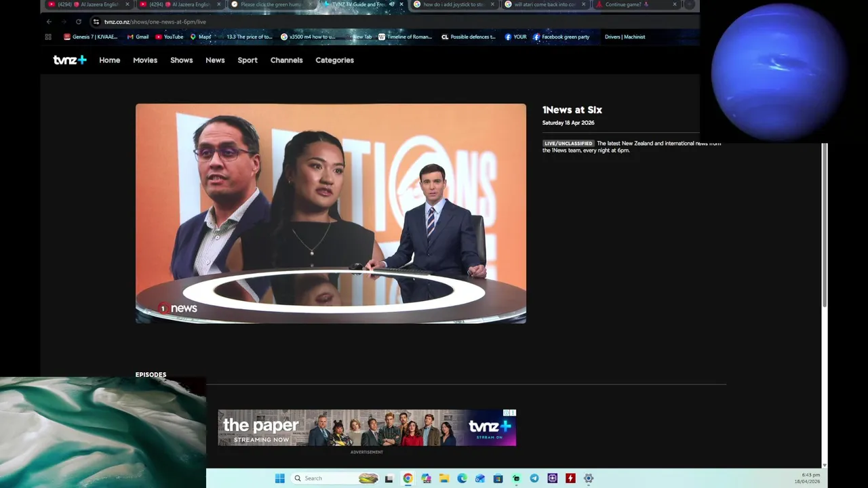Click the site info icon in address bar
The image size is (868, 488).
(96, 22)
